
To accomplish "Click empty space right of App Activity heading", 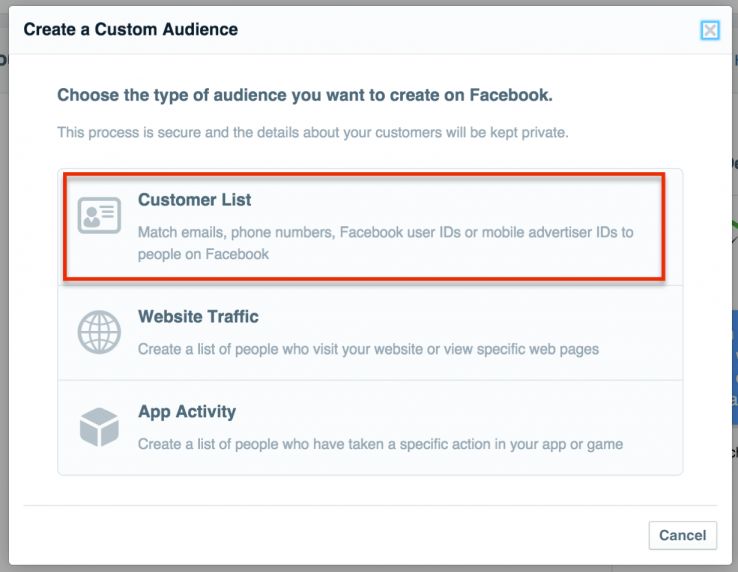I will tap(450, 412).
